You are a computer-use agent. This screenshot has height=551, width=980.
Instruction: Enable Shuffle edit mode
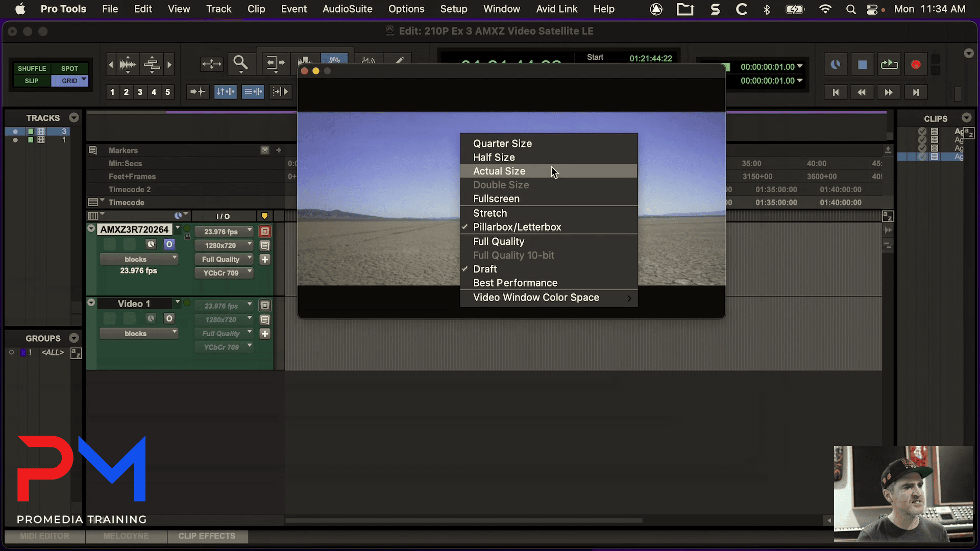[32, 68]
